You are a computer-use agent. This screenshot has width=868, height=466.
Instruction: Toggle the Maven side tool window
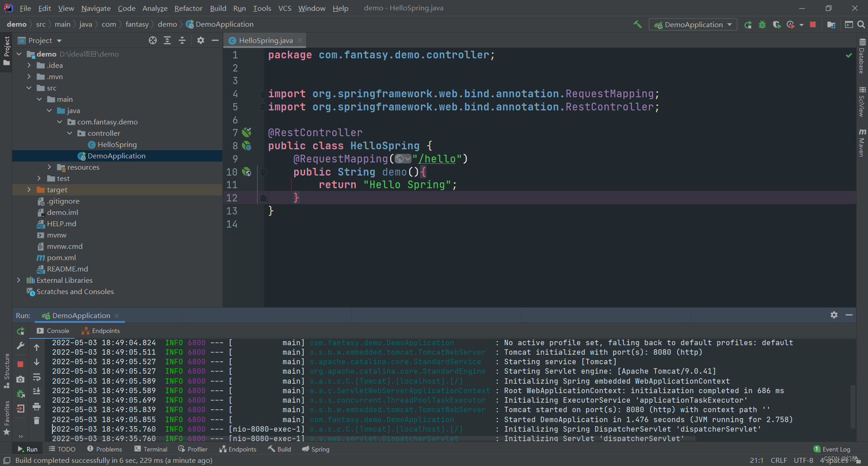[x=862, y=143]
